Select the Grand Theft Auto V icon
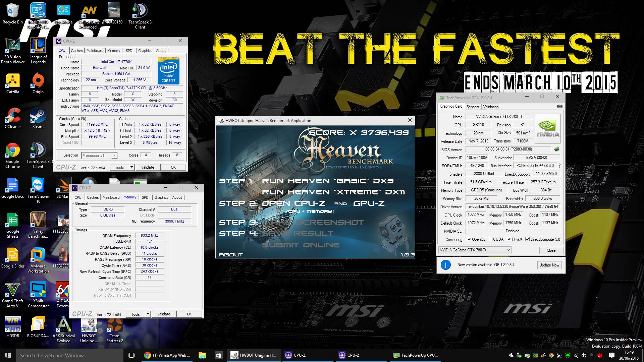 click(13, 295)
